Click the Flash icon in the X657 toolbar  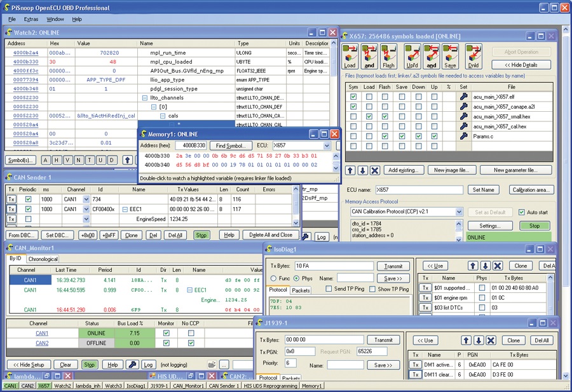point(388,57)
